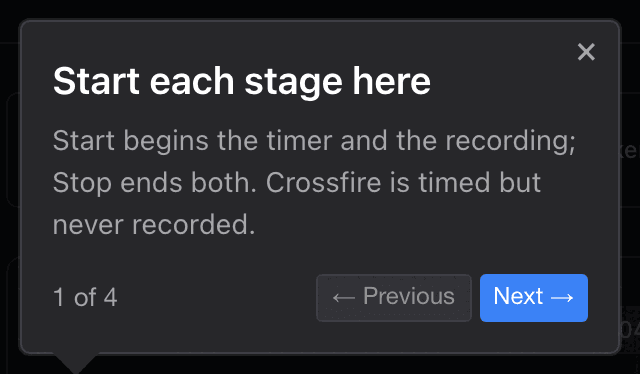
Task: Click the "Start each stage here" heading
Action: click(x=242, y=81)
